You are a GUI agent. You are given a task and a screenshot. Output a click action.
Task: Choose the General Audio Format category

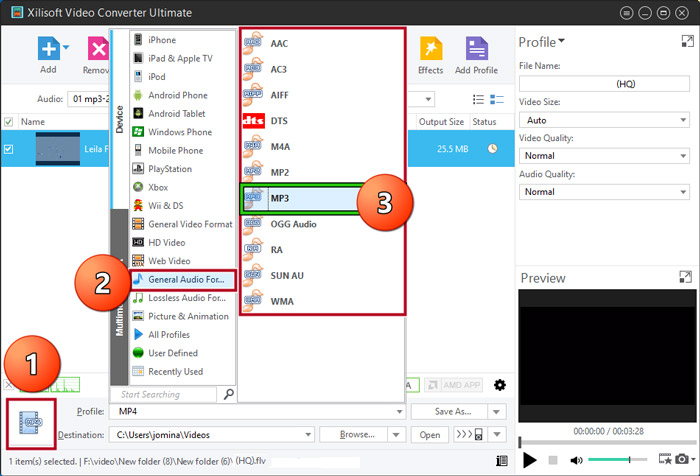pyautogui.click(x=184, y=279)
